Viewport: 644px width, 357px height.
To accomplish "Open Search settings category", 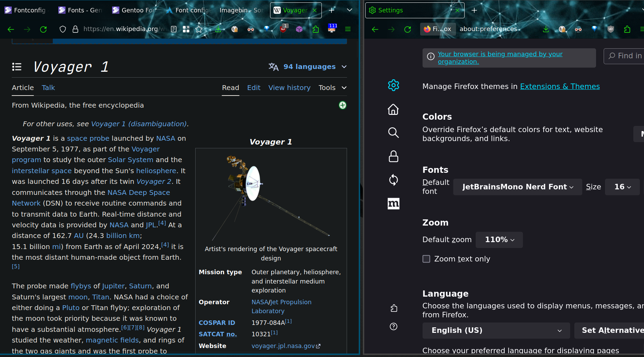I will click(393, 132).
